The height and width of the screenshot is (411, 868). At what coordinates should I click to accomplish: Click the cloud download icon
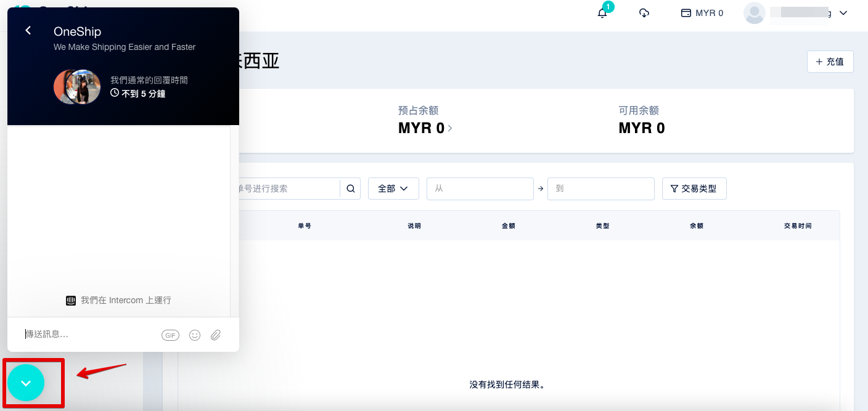point(644,13)
